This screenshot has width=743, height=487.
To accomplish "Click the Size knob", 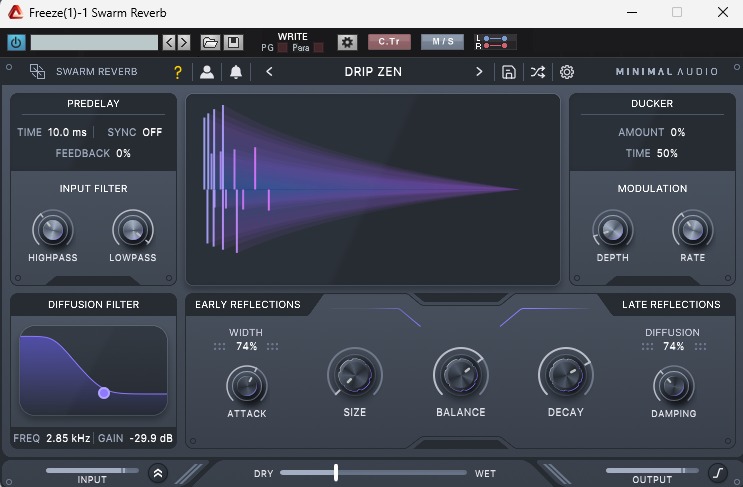I will point(355,375).
